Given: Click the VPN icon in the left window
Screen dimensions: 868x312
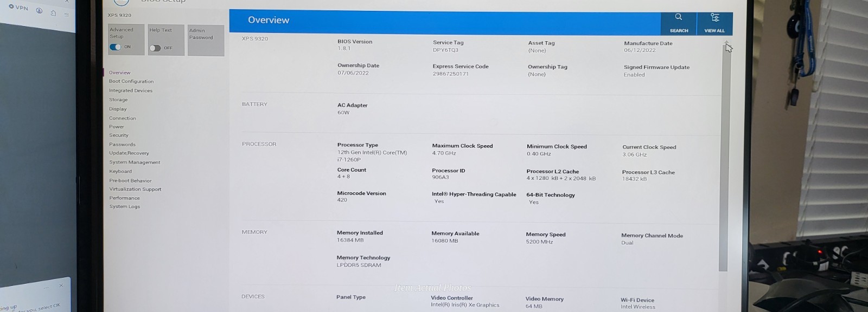Looking at the screenshot, I should click(11, 6).
